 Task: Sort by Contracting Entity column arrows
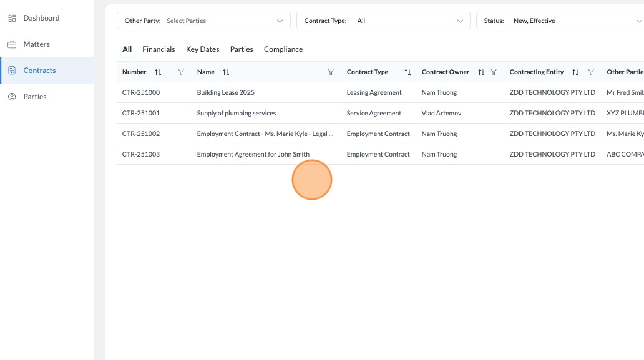pyautogui.click(x=575, y=72)
